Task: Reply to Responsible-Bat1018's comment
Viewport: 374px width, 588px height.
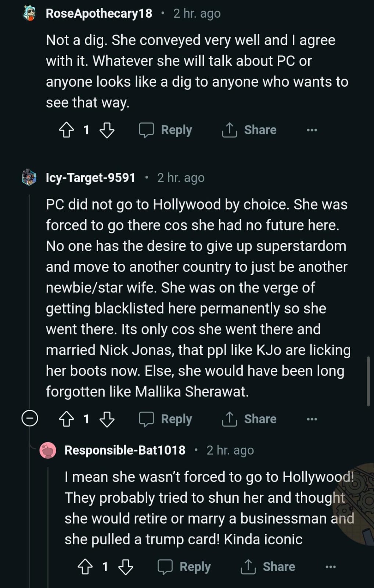Action: pos(184,567)
